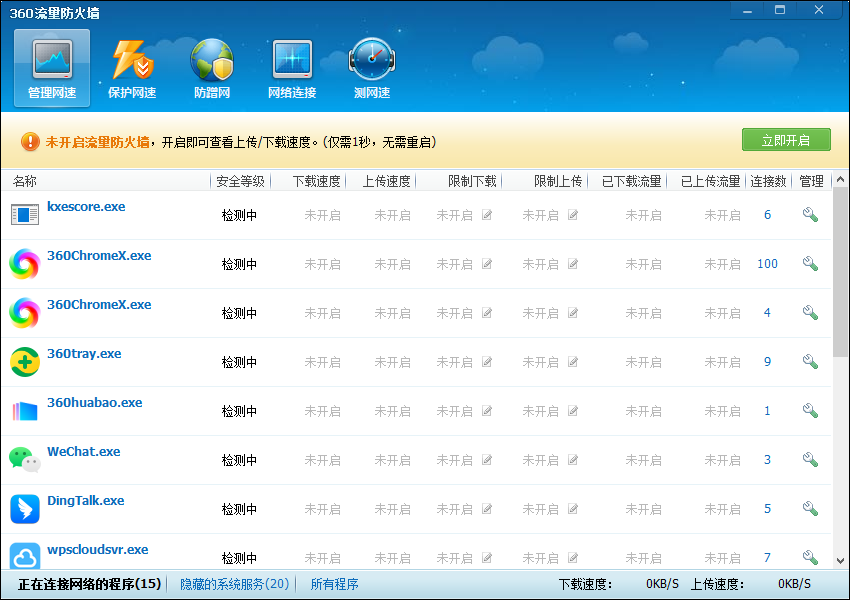The height and width of the screenshot is (600, 850).
Task: Edit download limit for 360ChromeX.exe with 4 connections
Action: [x=487, y=313]
